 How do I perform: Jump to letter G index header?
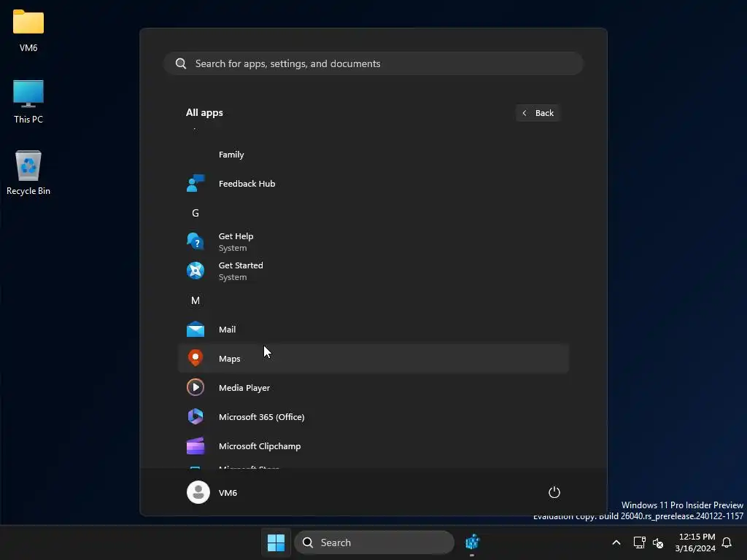point(196,213)
